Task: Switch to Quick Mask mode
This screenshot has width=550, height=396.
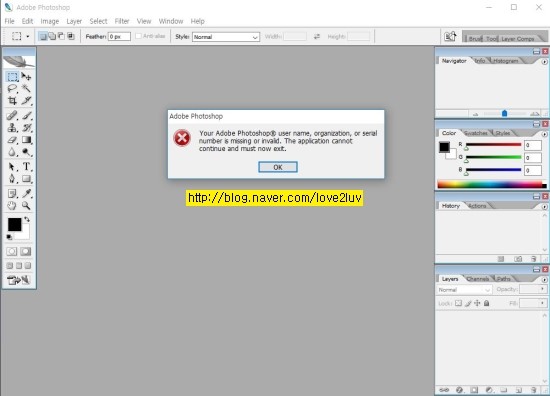Action: tap(25, 251)
